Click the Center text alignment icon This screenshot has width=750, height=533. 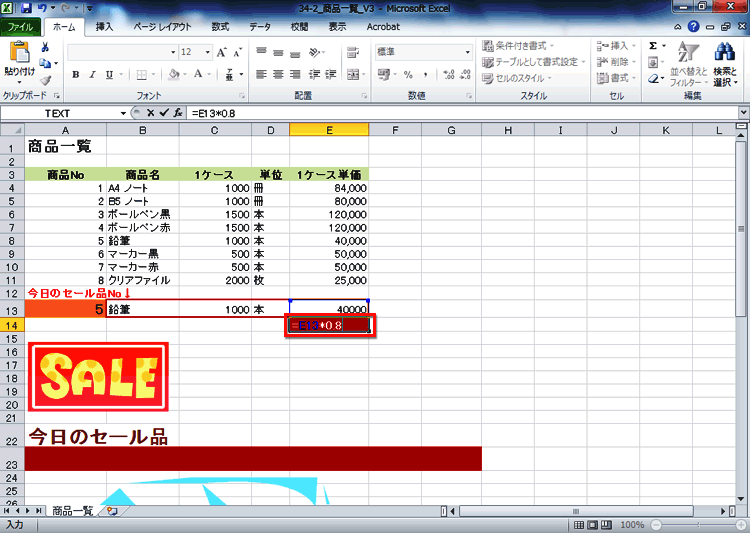tap(278, 74)
